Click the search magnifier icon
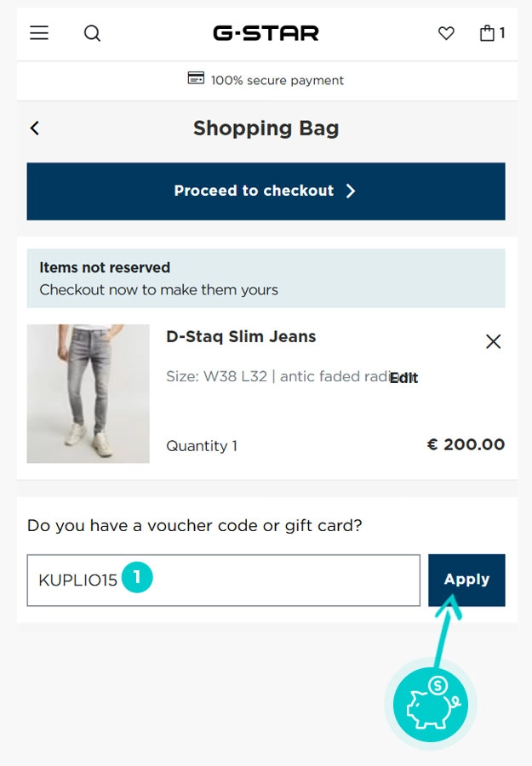 tap(92, 33)
